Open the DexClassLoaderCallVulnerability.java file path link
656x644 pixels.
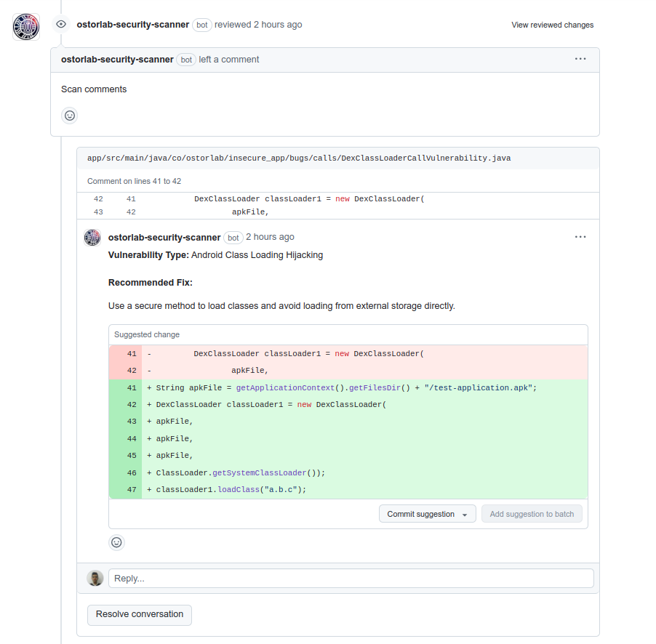[299, 158]
